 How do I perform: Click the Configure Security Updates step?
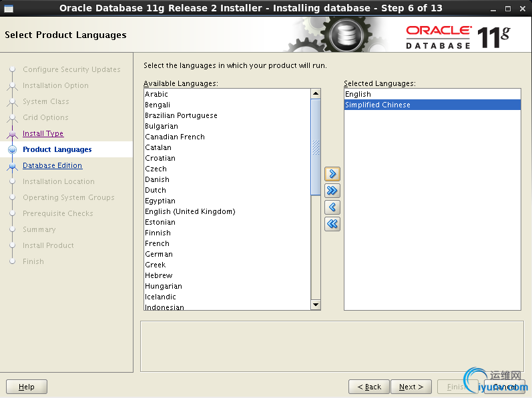point(71,69)
